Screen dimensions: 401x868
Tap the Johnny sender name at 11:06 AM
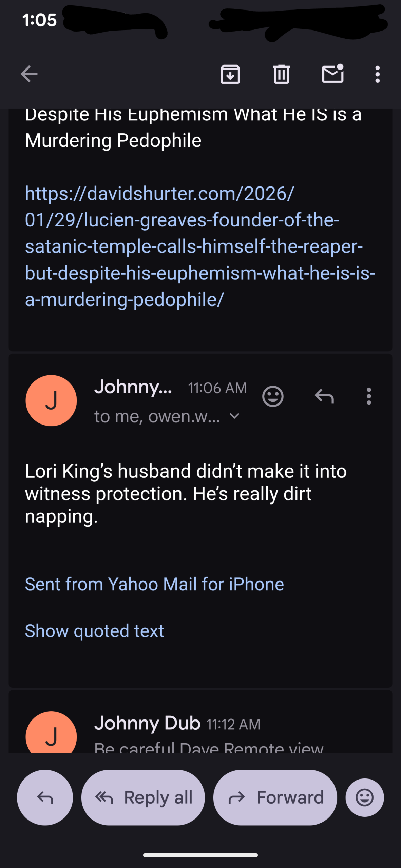[x=133, y=387]
